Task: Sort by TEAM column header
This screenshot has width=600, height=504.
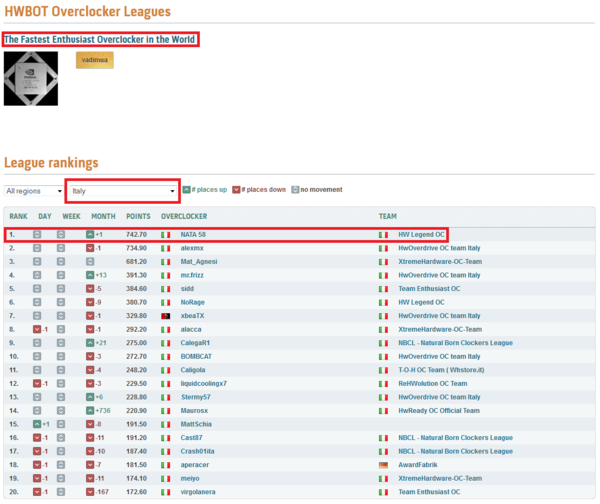Action: click(388, 216)
